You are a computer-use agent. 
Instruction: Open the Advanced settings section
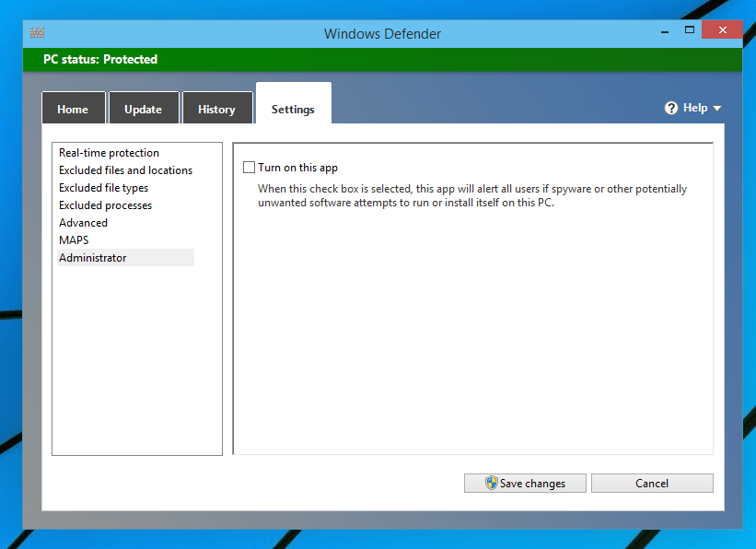click(84, 223)
